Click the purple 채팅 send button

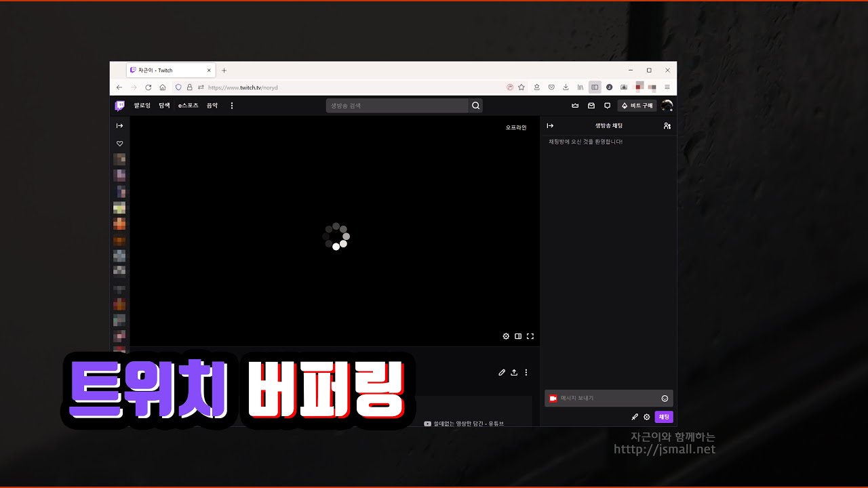[x=664, y=417]
